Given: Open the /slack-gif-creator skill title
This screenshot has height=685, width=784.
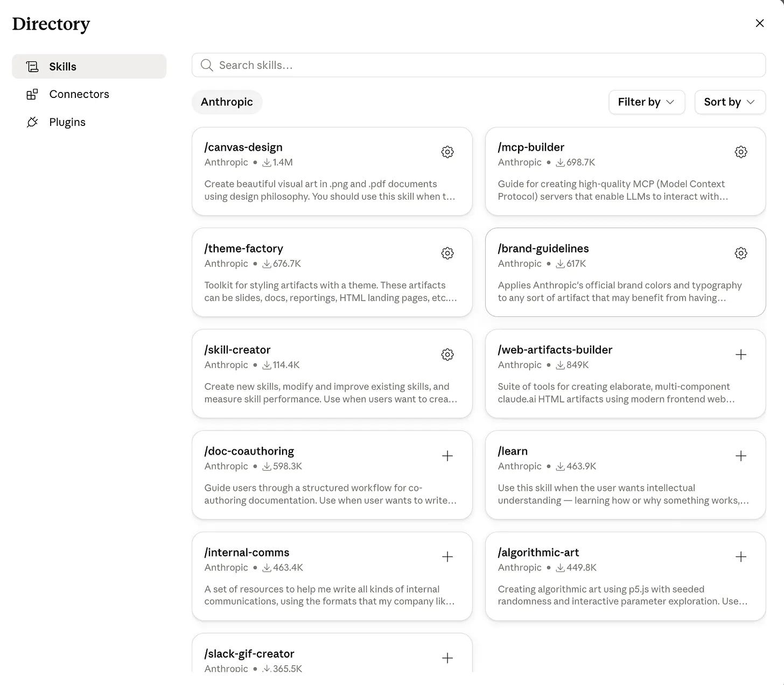Looking at the screenshot, I should (x=249, y=653).
